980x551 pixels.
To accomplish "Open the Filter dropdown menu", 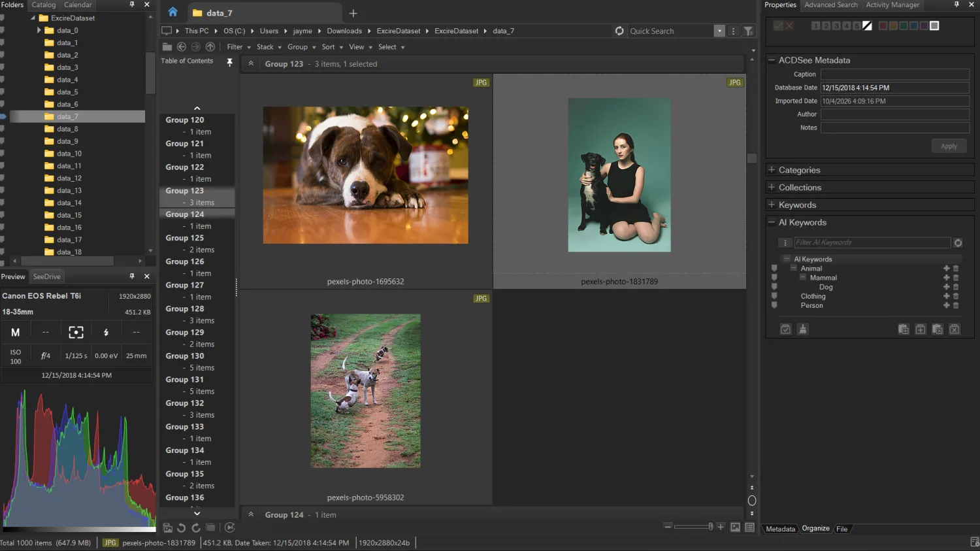I will pos(238,47).
